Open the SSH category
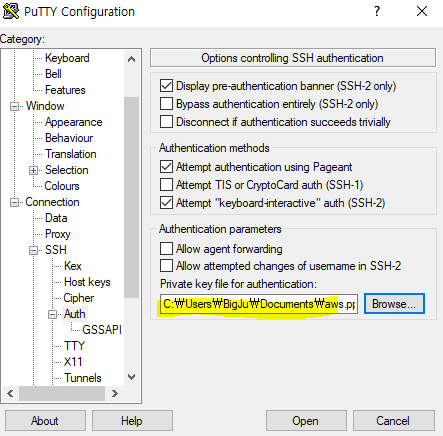Viewport: 443px width, 436px height. pyautogui.click(x=56, y=250)
